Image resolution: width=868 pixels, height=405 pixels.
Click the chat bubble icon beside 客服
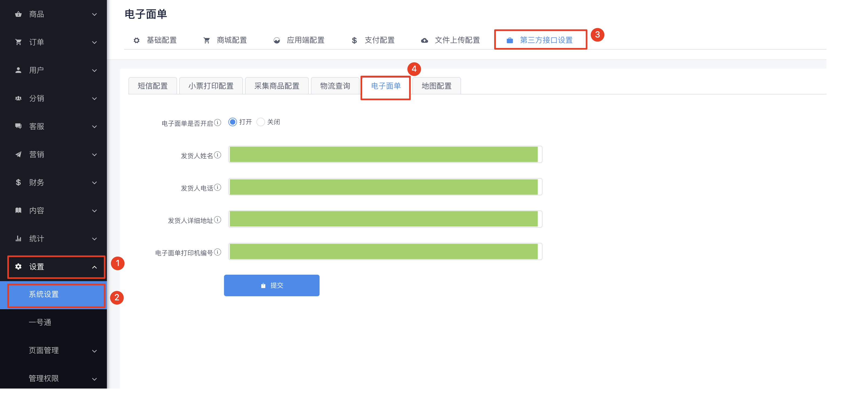(x=18, y=126)
